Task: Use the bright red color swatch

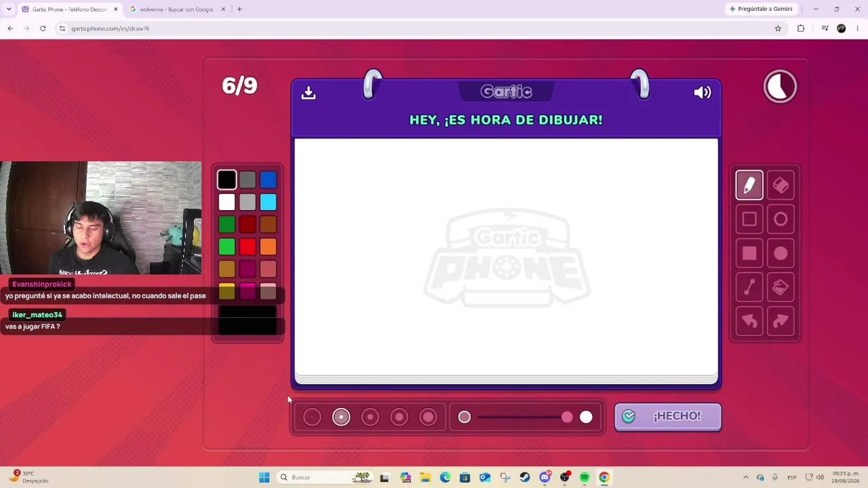Action: [248, 247]
